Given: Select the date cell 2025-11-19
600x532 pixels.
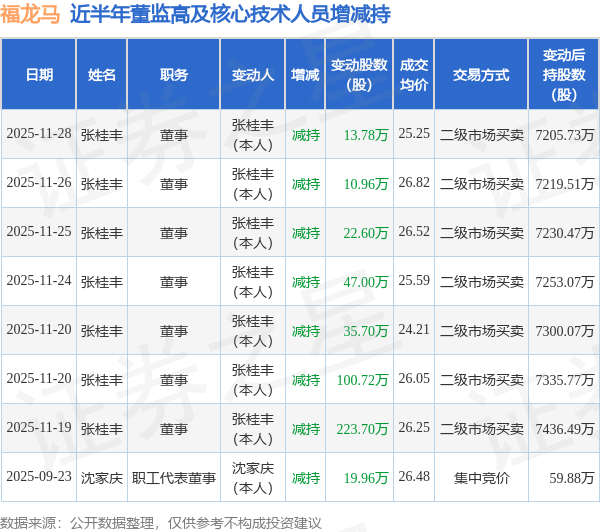Looking at the screenshot, I should click(x=39, y=428).
